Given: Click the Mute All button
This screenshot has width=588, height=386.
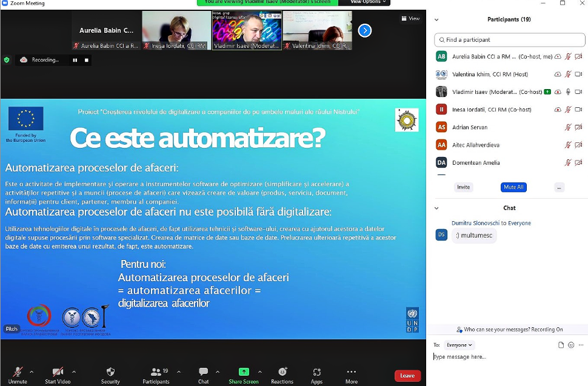Looking at the screenshot, I should point(513,187).
